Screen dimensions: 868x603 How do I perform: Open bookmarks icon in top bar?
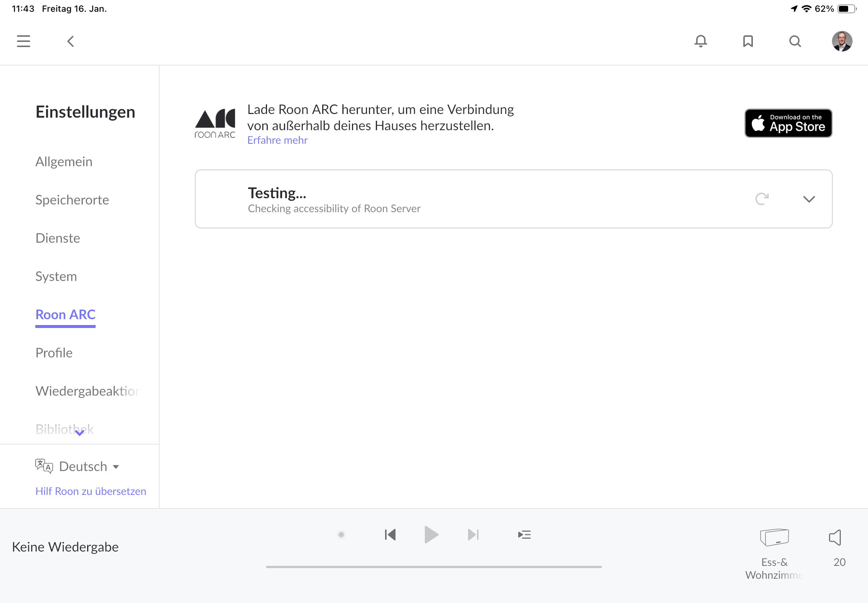pyautogui.click(x=748, y=41)
